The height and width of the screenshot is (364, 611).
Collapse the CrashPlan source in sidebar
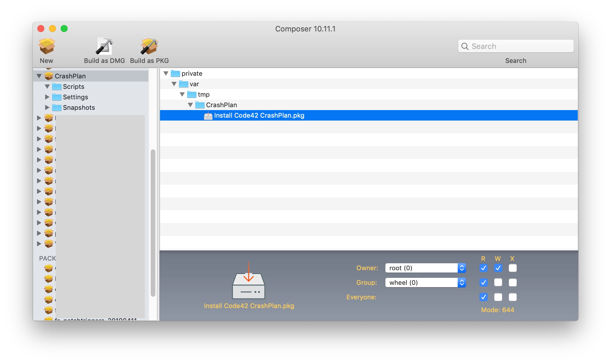[39, 76]
